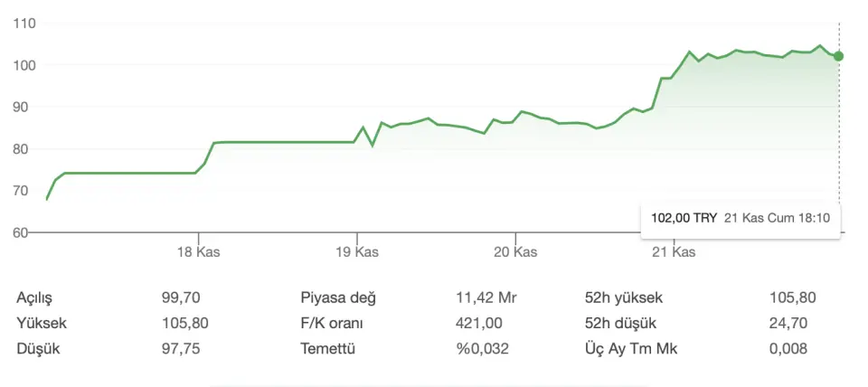Click the Düşük label
The height and width of the screenshot is (387, 868).
click(x=36, y=349)
